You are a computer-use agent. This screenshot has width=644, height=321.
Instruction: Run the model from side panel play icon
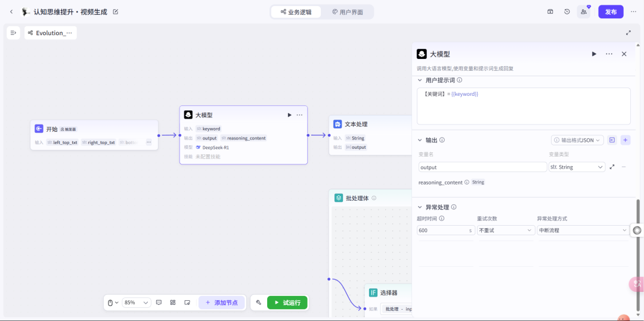point(594,54)
